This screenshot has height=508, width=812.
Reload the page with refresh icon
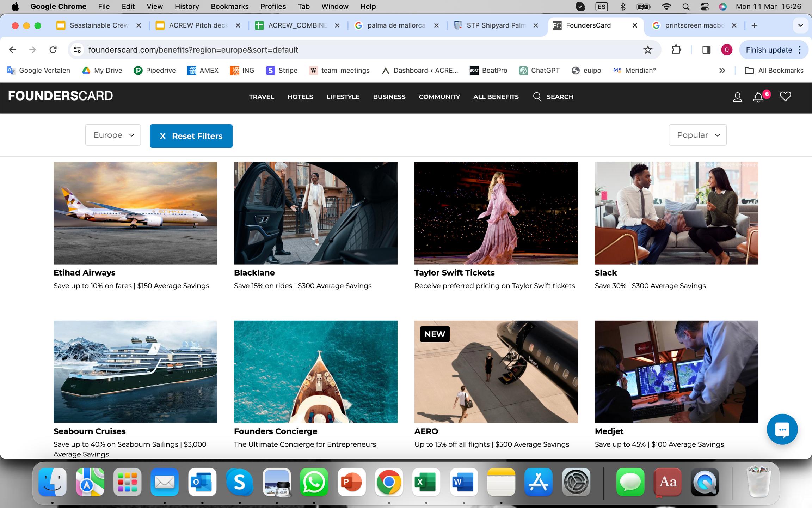[x=53, y=50]
